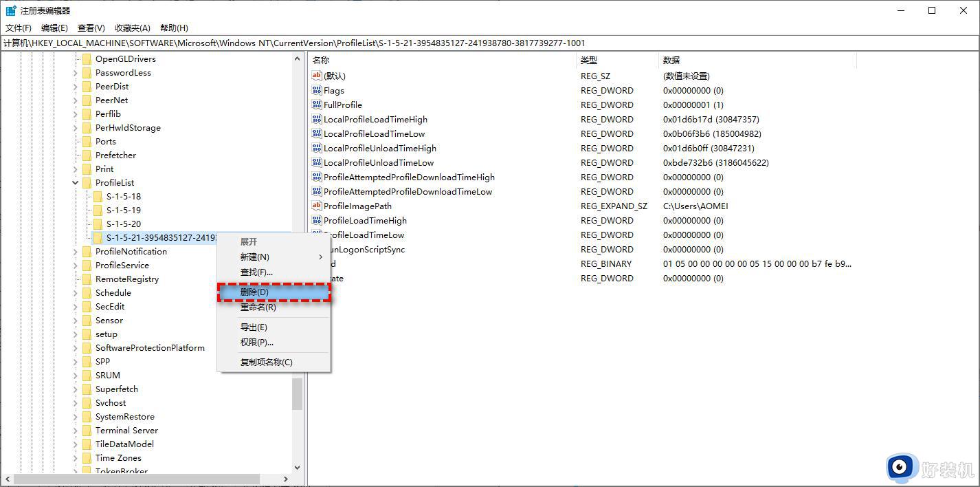The image size is (980, 487).
Task: Choose 权限(P)... in the context menu
Action: (x=274, y=343)
